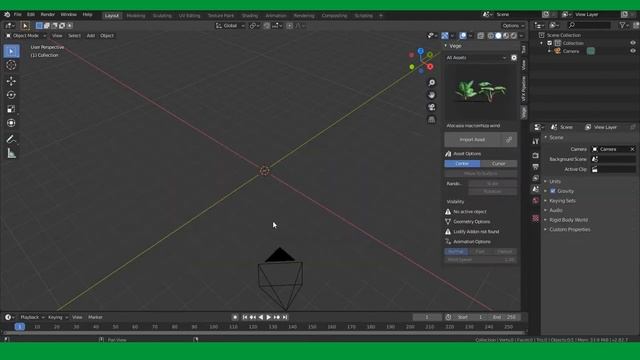Enable solid viewport shading mode

(498, 36)
